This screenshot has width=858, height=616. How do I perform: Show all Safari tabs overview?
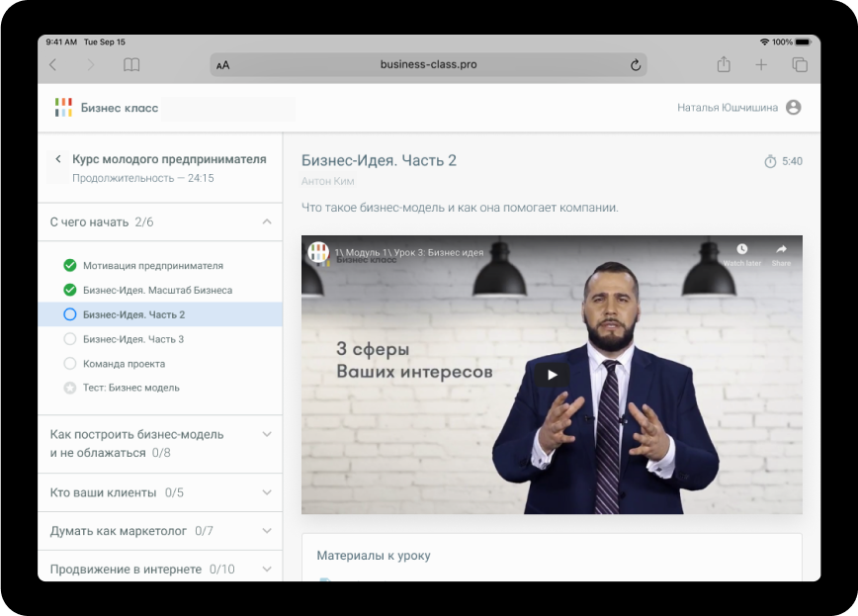click(800, 65)
